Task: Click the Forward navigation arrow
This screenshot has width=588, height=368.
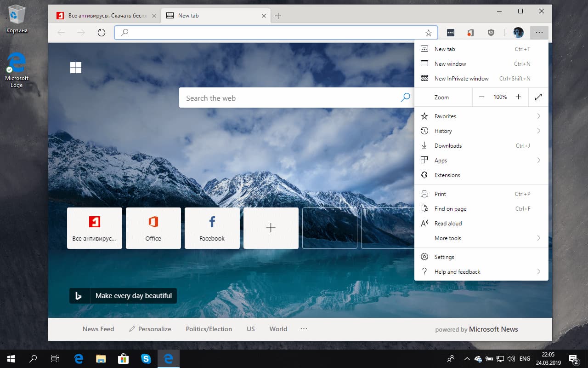Action: [81, 33]
